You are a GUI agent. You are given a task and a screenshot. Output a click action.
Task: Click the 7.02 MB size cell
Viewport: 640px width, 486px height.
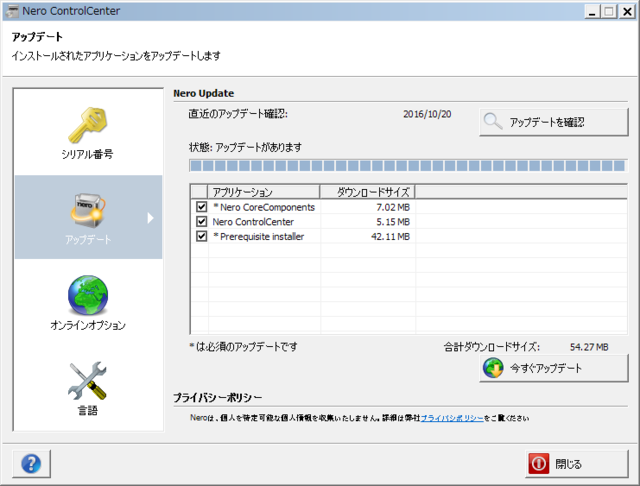(393, 207)
